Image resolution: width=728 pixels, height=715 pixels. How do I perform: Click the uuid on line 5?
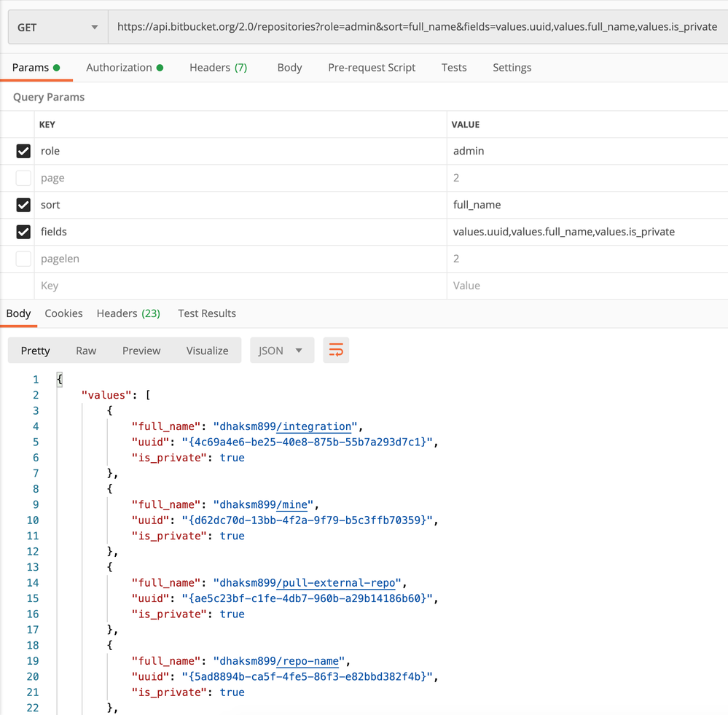tap(307, 442)
